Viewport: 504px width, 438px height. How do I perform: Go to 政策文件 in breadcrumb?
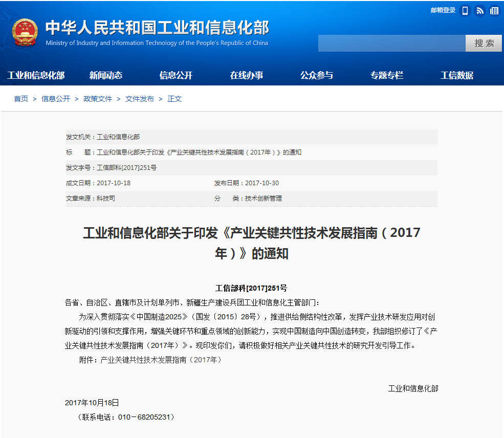tap(98, 99)
